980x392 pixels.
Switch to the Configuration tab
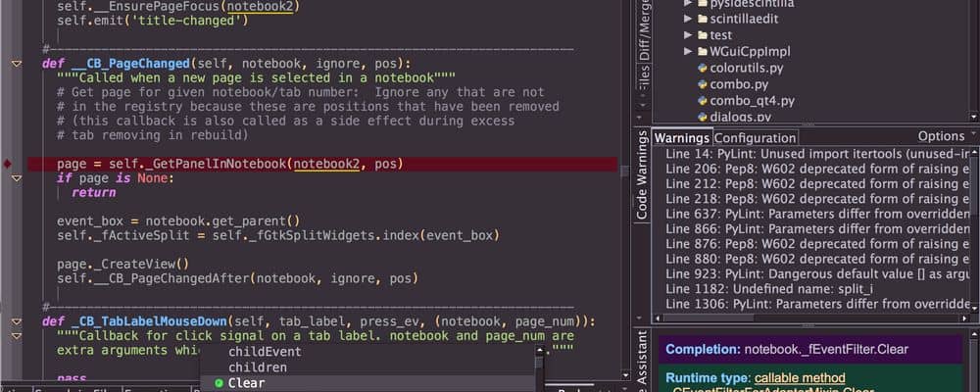[755, 138]
